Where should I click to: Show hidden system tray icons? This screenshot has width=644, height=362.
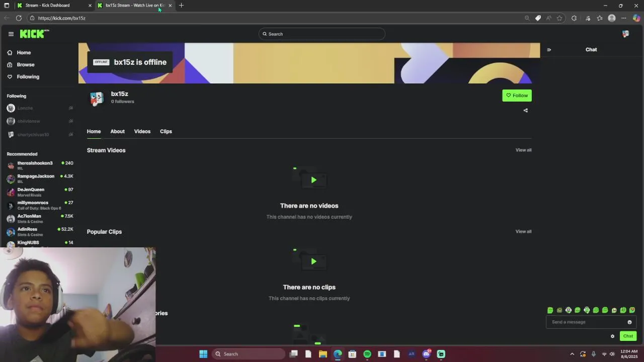572,354
